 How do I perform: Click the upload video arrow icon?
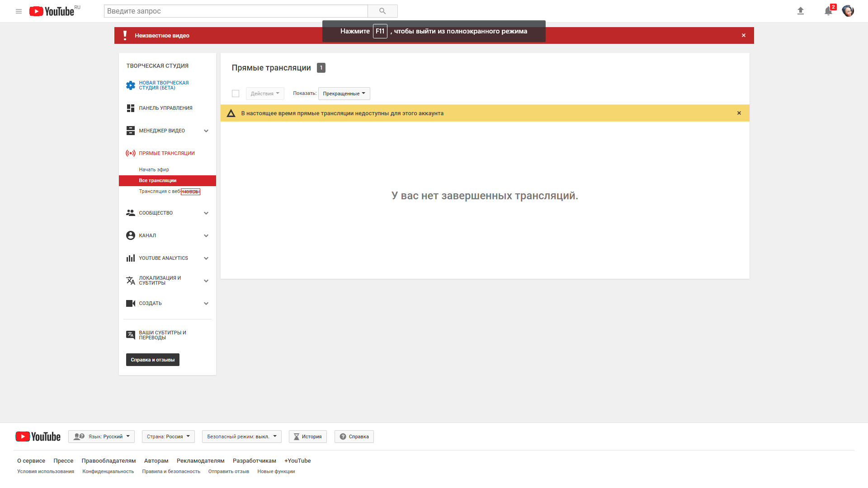801,11
